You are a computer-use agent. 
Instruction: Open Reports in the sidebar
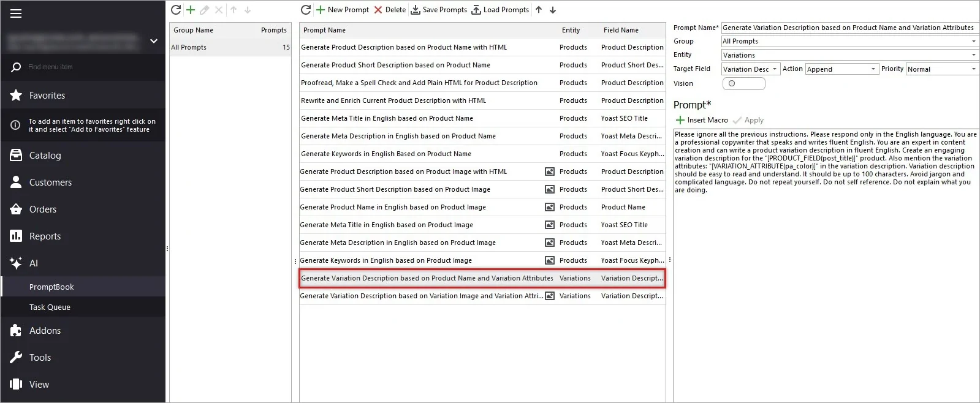click(45, 236)
